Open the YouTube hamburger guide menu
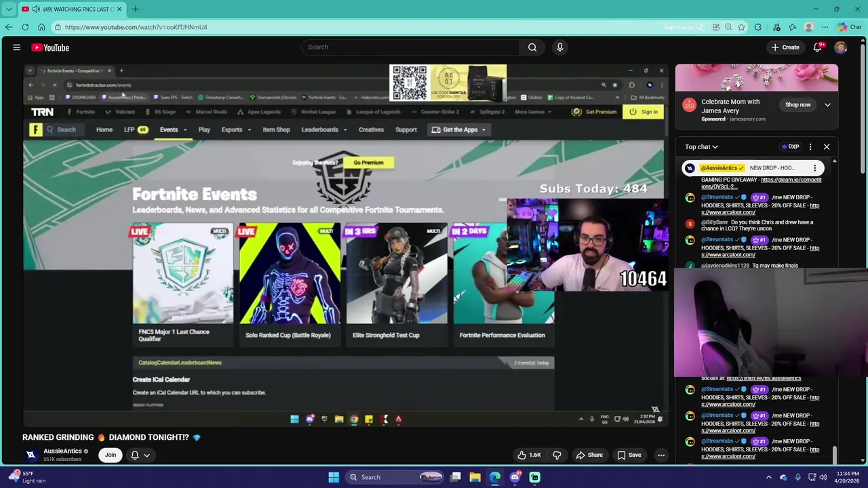 pos(16,47)
